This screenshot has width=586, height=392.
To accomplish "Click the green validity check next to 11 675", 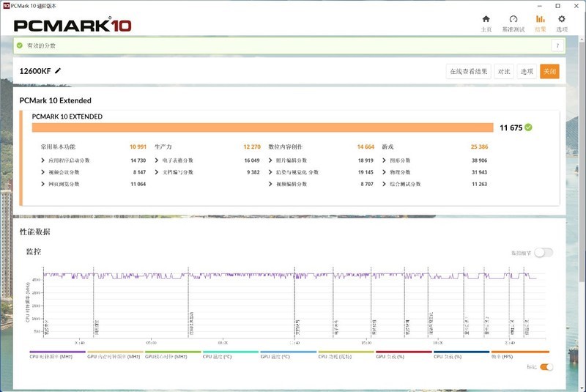I will tap(528, 127).
